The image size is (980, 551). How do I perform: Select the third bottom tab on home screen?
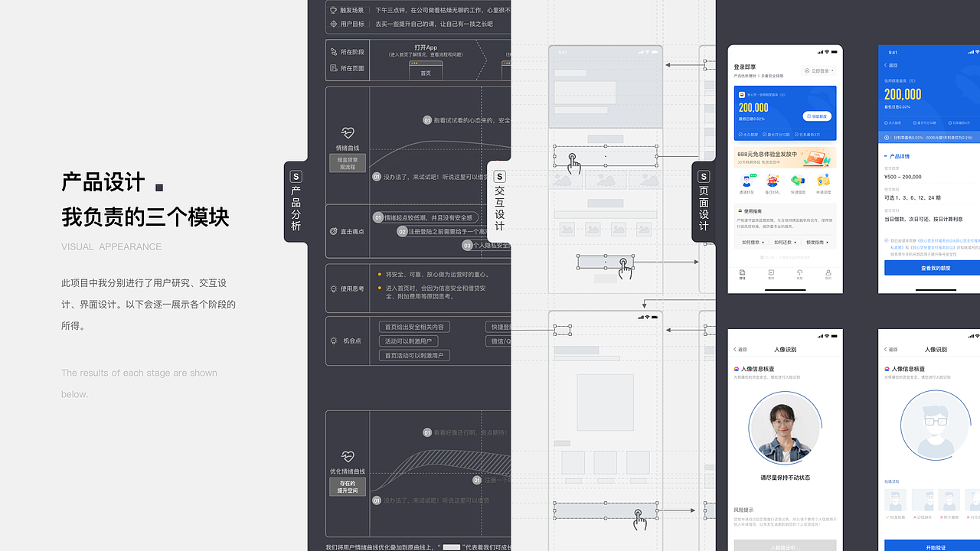point(799,274)
